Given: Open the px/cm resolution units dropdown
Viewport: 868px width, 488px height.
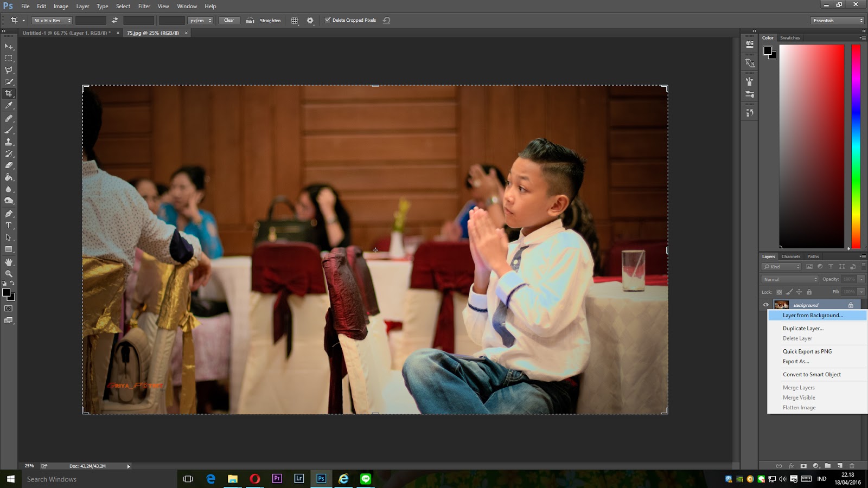Looking at the screenshot, I should pyautogui.click(x=200, y=21).
